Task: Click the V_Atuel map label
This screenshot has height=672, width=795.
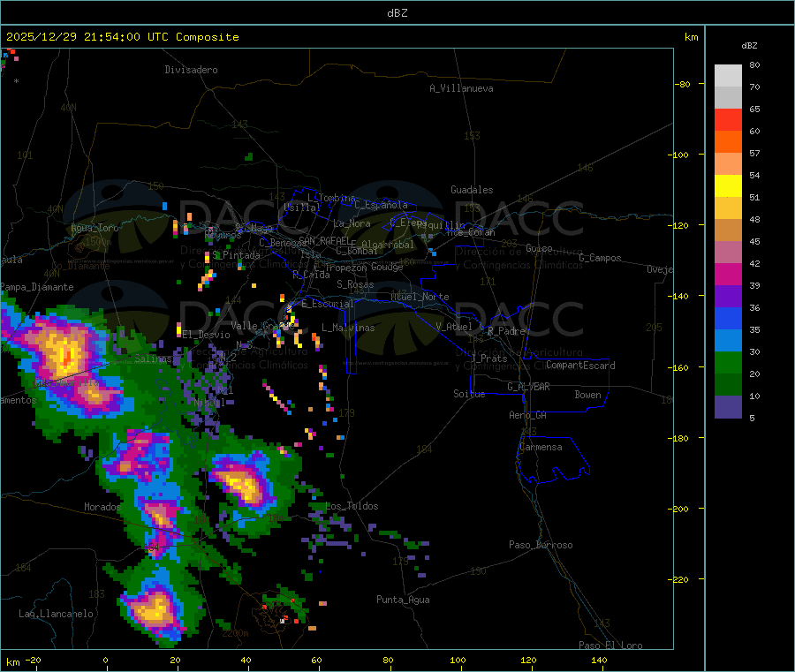Action: (x=454, y=327)
